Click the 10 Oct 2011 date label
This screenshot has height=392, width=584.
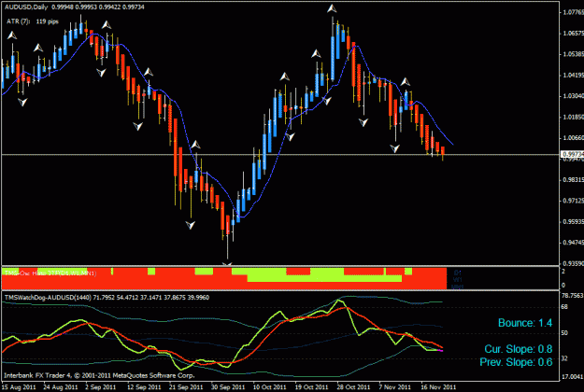(270, 387)
